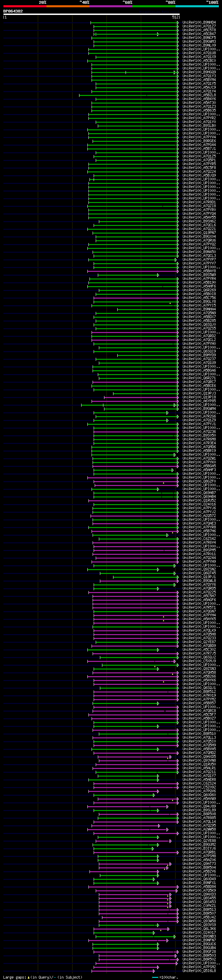
Task: Select hit UniRef100_A7Q5P1
Action: [x=199, y=160]
